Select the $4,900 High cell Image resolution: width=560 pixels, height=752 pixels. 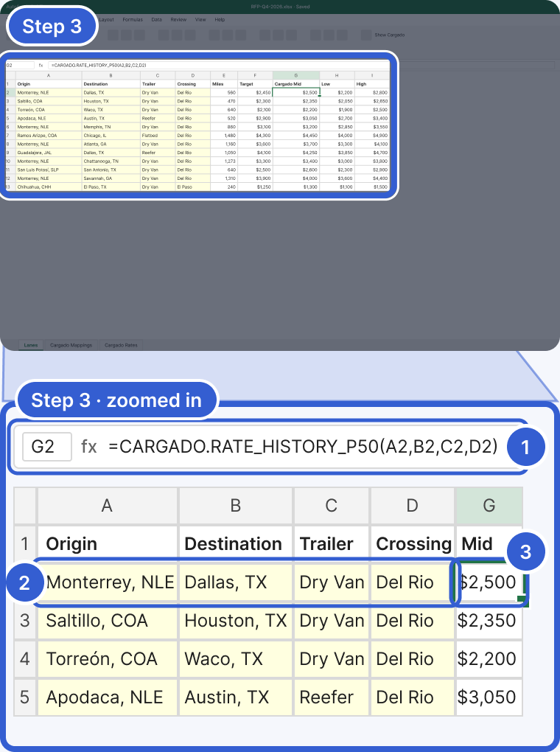point(372,136)
